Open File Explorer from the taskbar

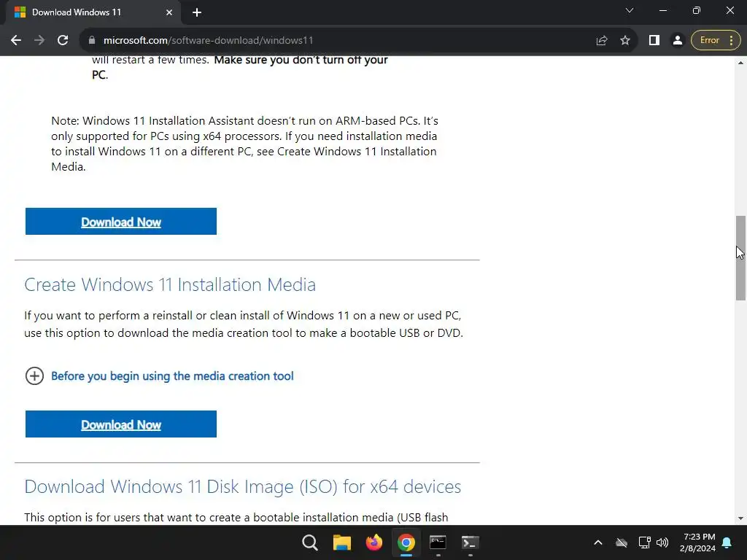pyautogui.click(x=341, y=542)
